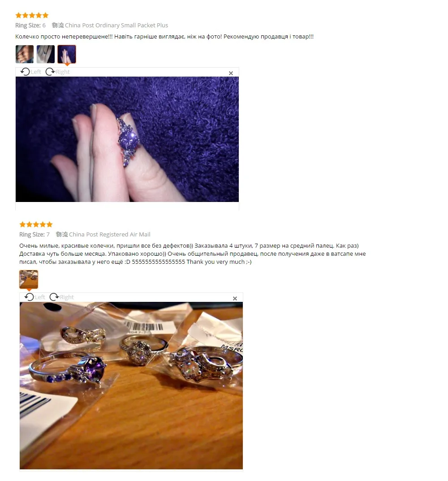Close the purple ring photo viewer
The width and height of the screenshot is (448, 481).
click(x=231, y=73)
